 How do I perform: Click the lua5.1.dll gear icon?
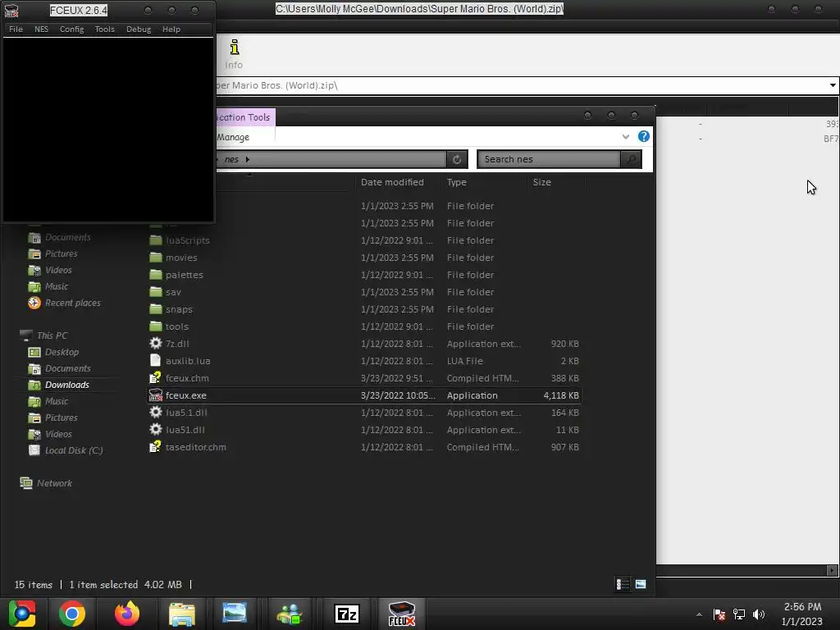point(155,412)
